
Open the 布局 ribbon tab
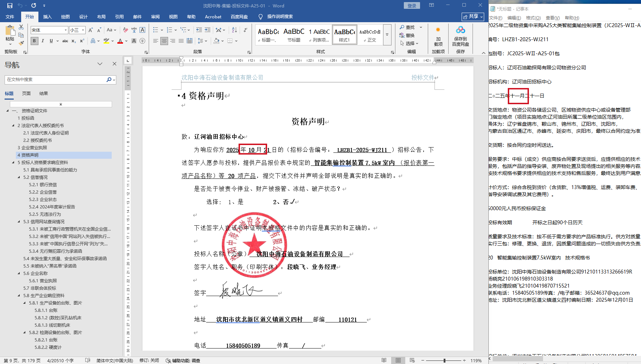(x=101, y=17)
